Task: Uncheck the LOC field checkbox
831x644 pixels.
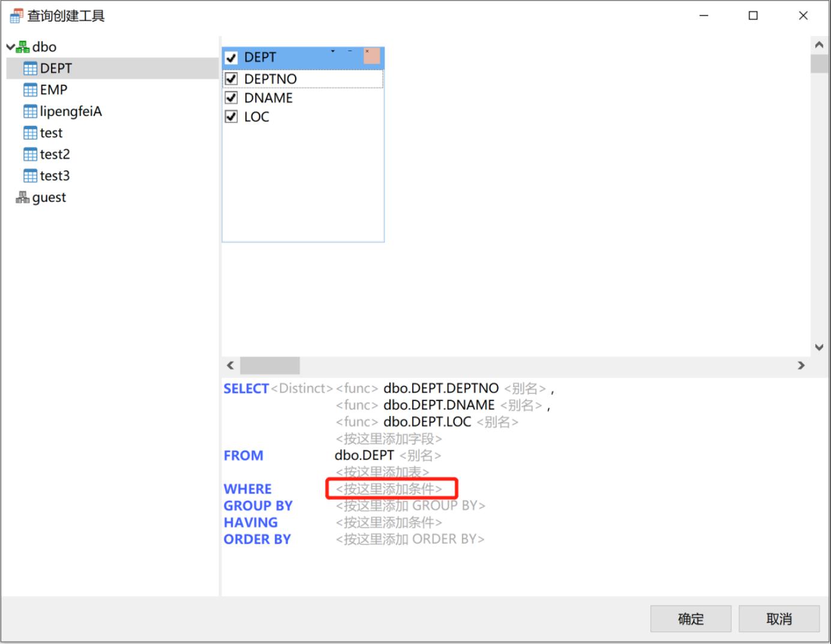Action: click(x=231, y=116)
